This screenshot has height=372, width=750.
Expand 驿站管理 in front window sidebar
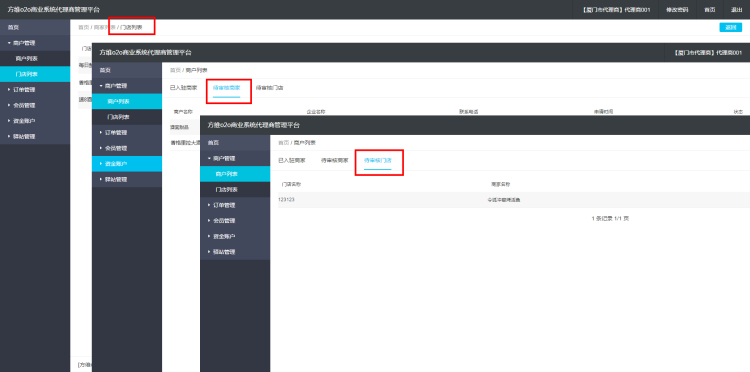point(235,252)
